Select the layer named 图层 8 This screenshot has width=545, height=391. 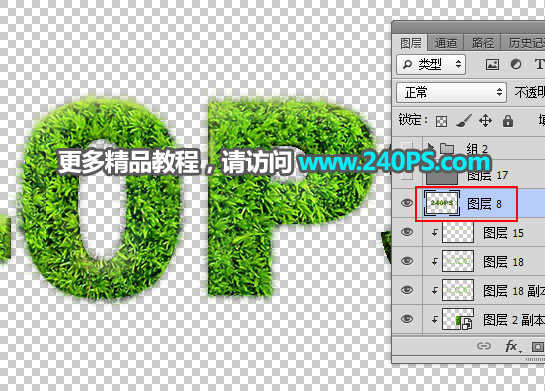click(x=484, y=204)
